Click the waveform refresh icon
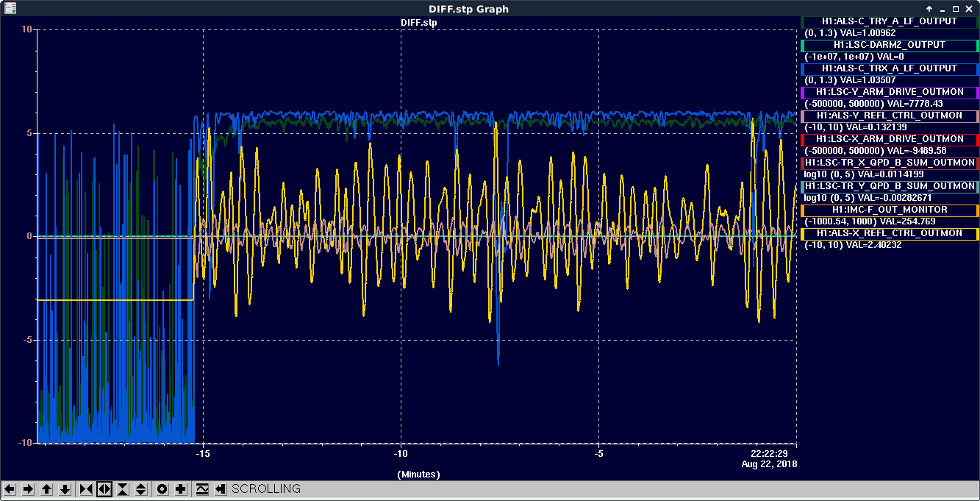 click(202, 489)
